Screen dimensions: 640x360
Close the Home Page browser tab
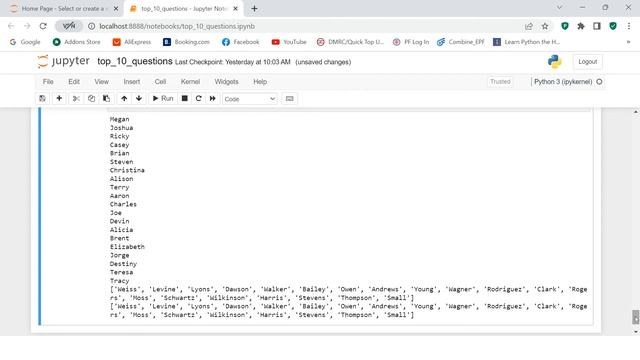pos(116,9)
